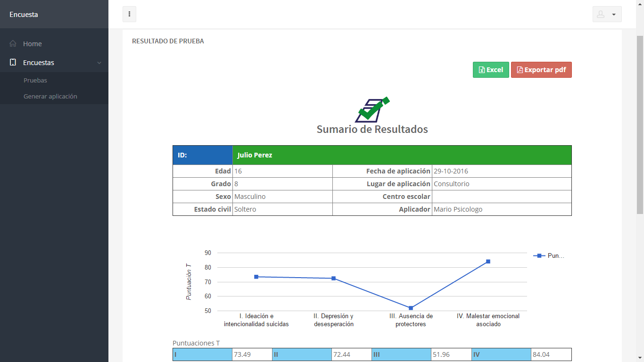Open the user dropdown caret
644x362 pixels.
[x=614, y=15]
